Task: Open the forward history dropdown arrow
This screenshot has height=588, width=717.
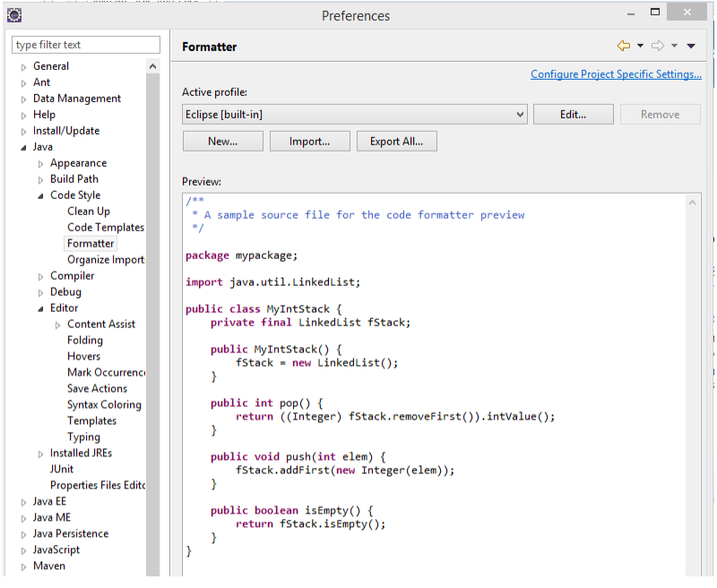Action: pos(674,46)
